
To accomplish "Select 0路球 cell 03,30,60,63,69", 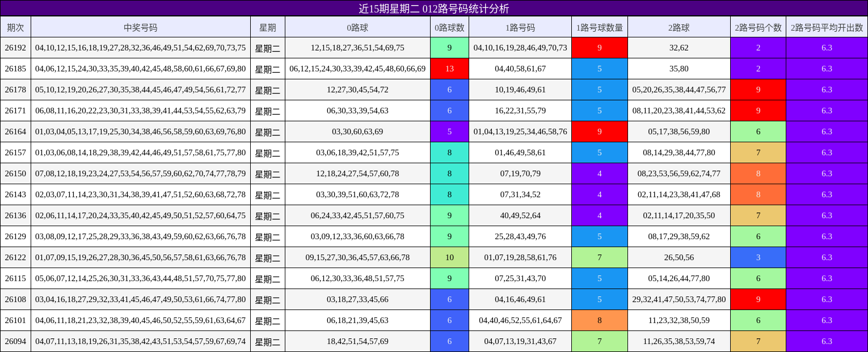I will 357,132.
